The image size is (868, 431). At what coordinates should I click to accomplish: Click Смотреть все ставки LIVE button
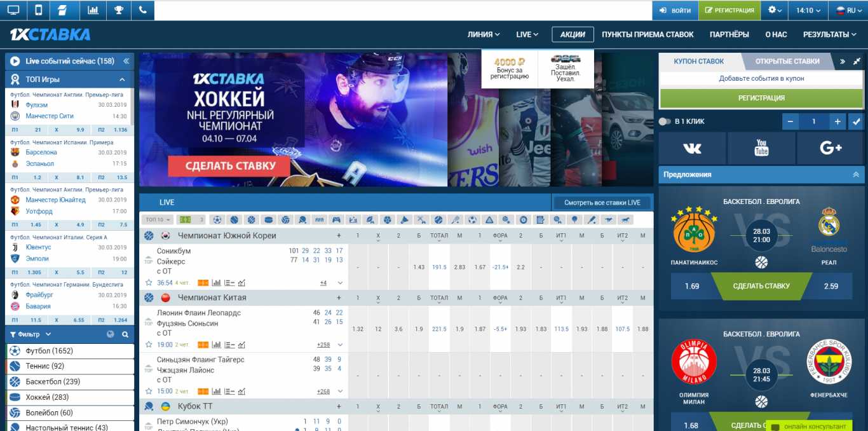[x=602, y=203]
